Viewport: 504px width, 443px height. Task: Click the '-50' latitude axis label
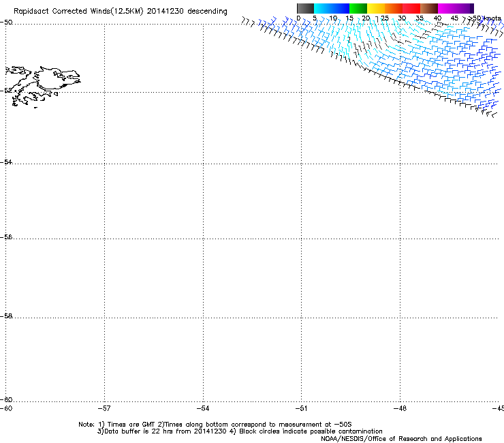(6, 22)
